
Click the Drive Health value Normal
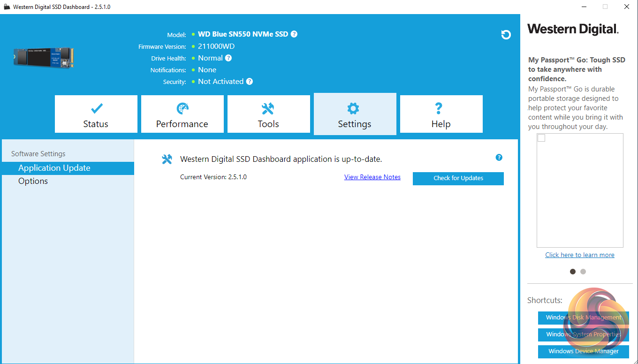[x=210, y=58]
